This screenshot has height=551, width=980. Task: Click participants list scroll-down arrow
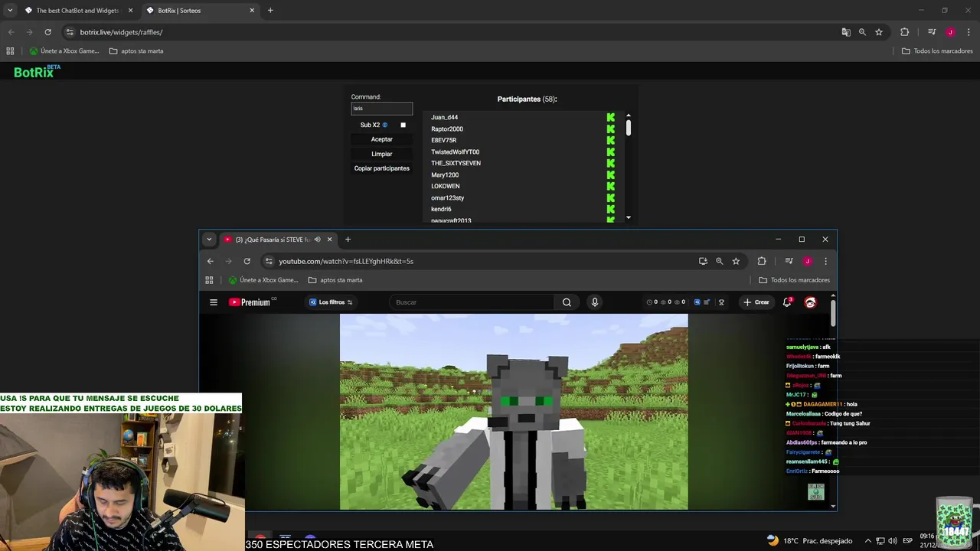point(629,218)
